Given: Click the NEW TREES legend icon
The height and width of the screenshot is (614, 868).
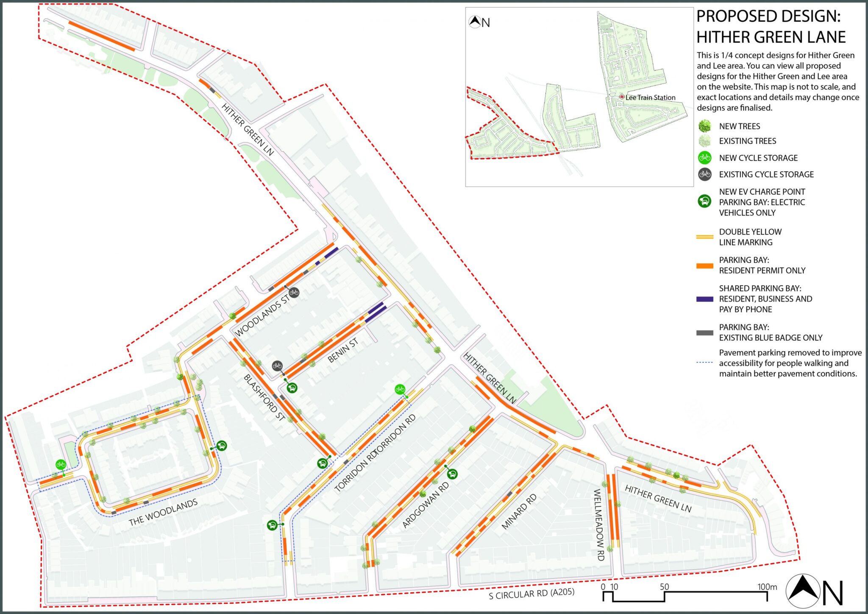Looking at the screenshot, I should pyautogui.click(x=705, y=126).
